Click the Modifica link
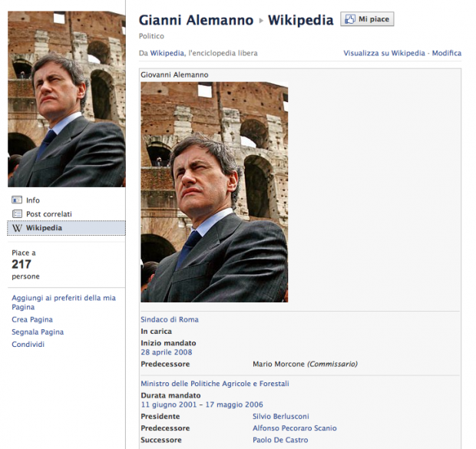The height and width of the screenshot is (449, 476). pyautogui.click(x=447, y=53)
